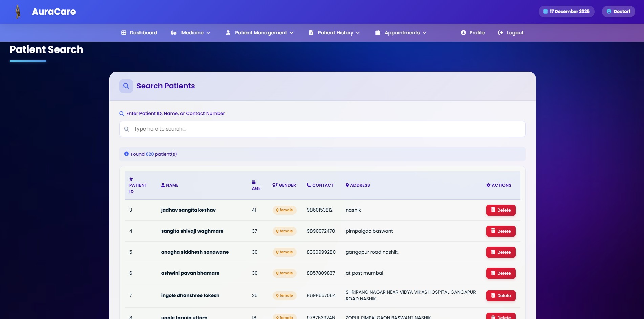Click the Patient History file icon
The width and height of the screenshot is (644, 319).
pos(311,33)
